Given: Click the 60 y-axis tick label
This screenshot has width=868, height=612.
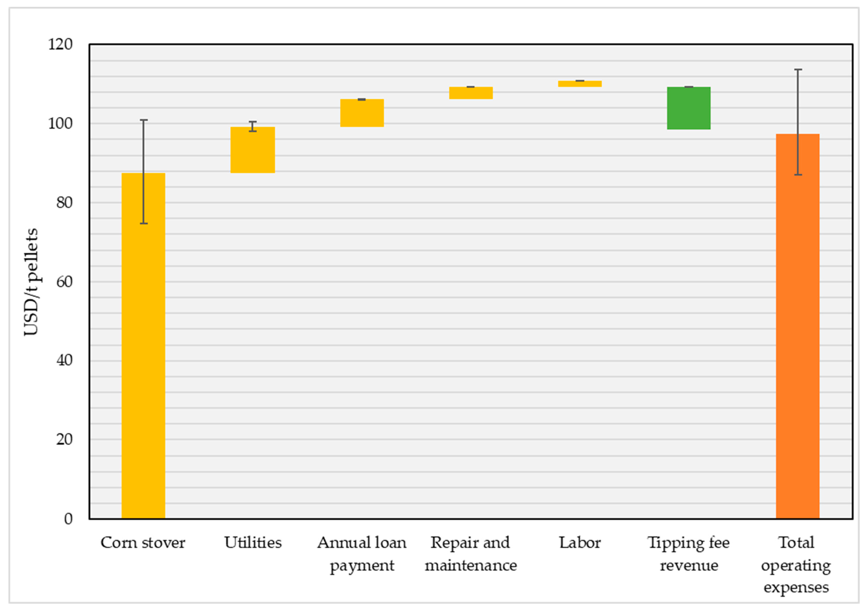Looking at the screenshot, I should (x=64, y=282).
